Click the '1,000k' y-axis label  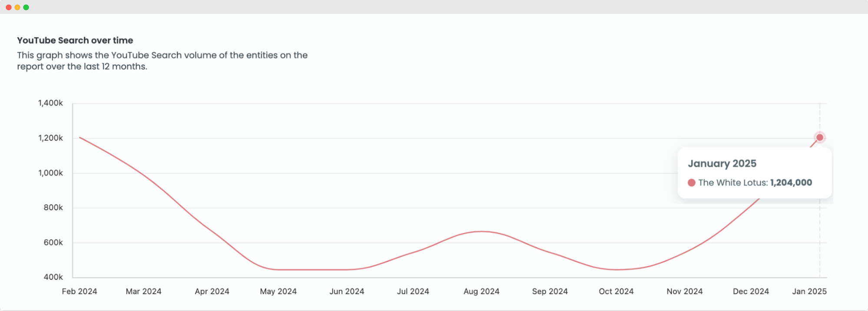pyautogui.click(x=50, y=173)
